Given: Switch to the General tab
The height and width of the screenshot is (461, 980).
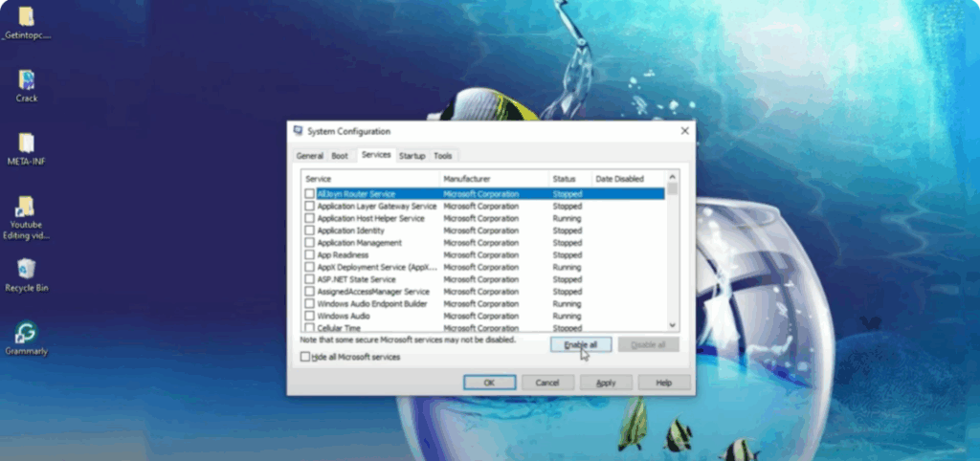Looking at the screenshot, I should click(309, 156).
